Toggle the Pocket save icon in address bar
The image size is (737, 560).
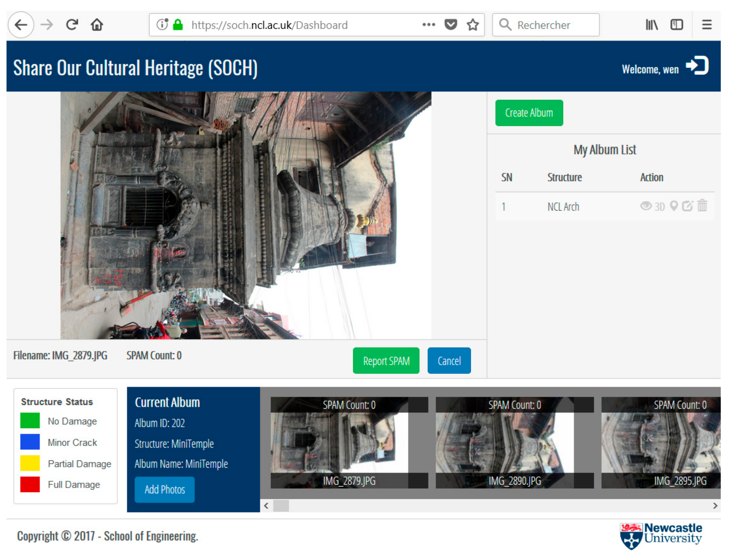(450, 25)
